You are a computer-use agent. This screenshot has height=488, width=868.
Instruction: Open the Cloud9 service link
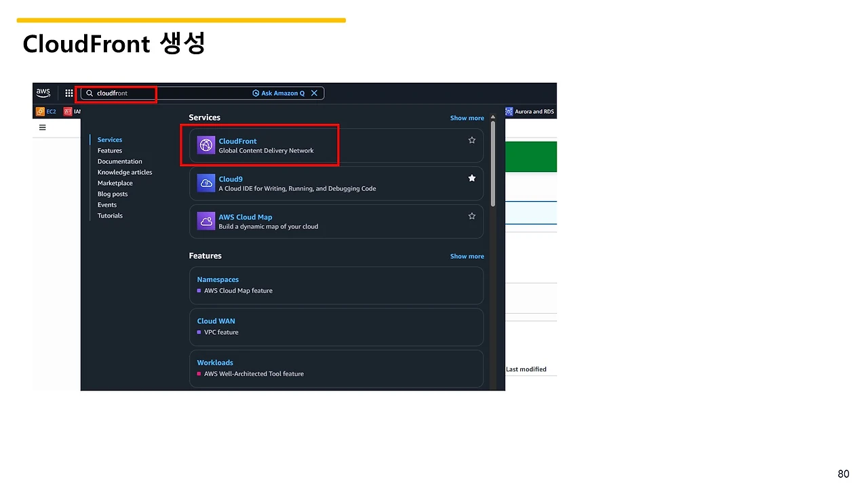[231, 179]
